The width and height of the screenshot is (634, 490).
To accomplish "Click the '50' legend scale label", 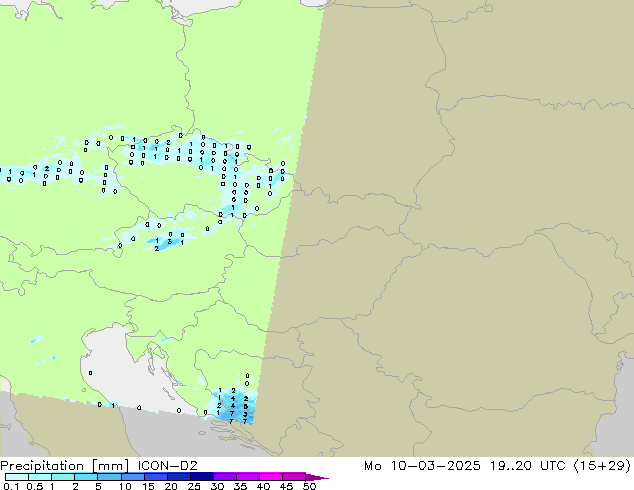I will pos(309,486).
